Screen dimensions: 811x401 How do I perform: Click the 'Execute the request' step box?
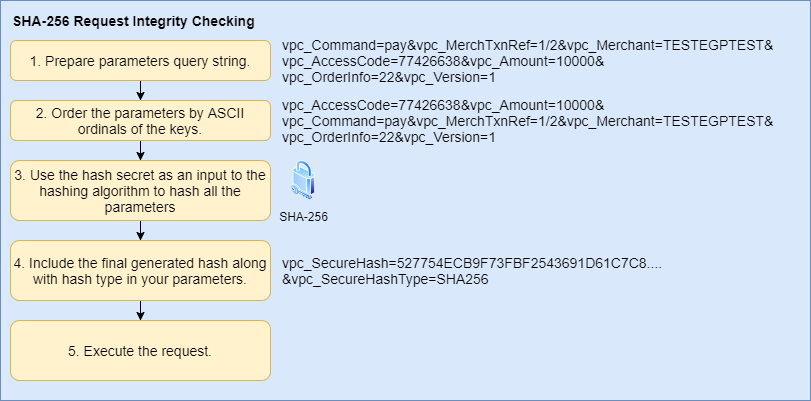pyautogui.click(x=140, y=350)
